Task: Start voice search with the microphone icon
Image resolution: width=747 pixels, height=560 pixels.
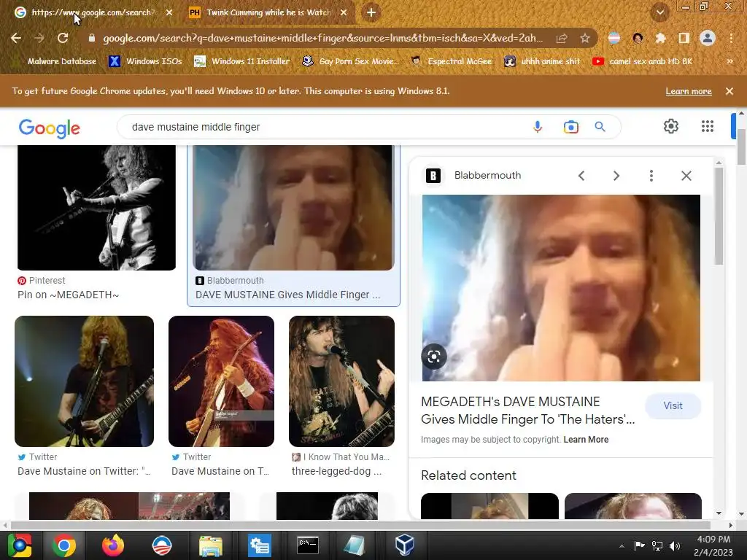Action: click(538, 127)
